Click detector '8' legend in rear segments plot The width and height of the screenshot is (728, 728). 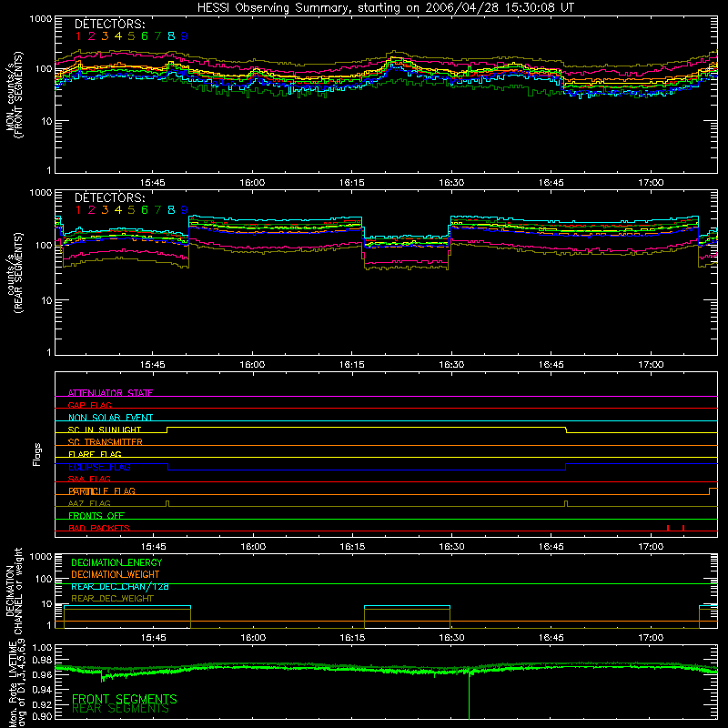pyautogui.click(x=171, y=210)
